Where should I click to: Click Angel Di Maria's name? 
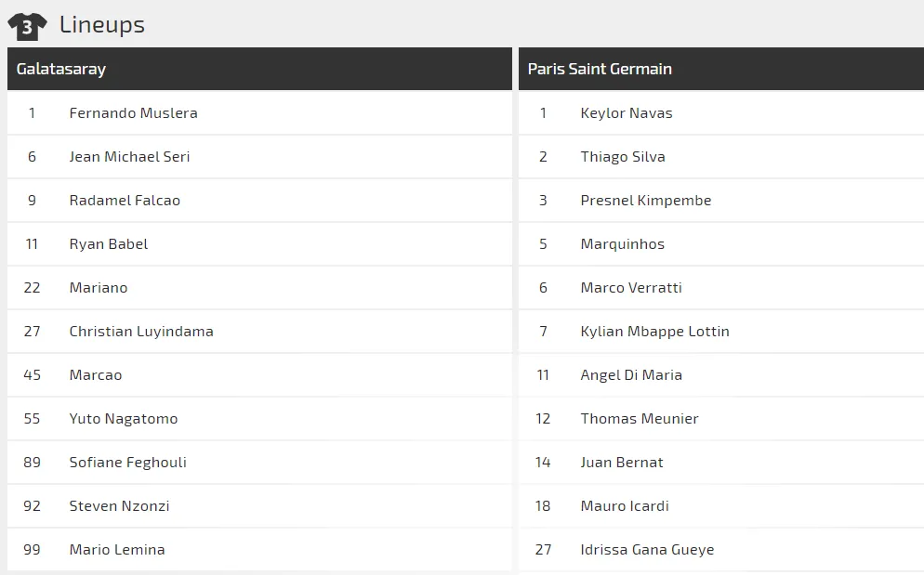[631, 375]
